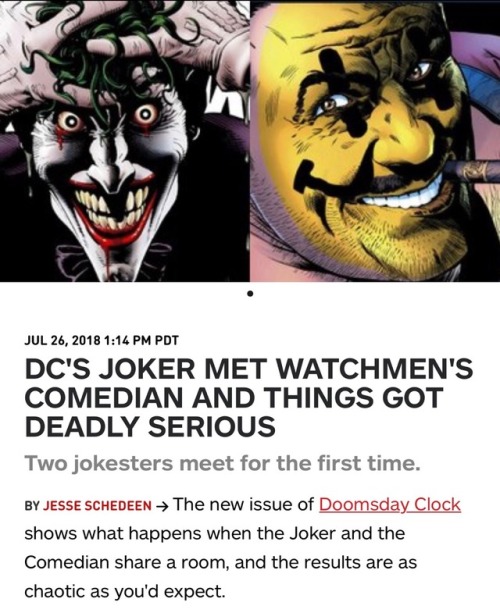Click the 'BY' label before the author name
This screenshot has height=613, width=500.
(x=32, y=506)
